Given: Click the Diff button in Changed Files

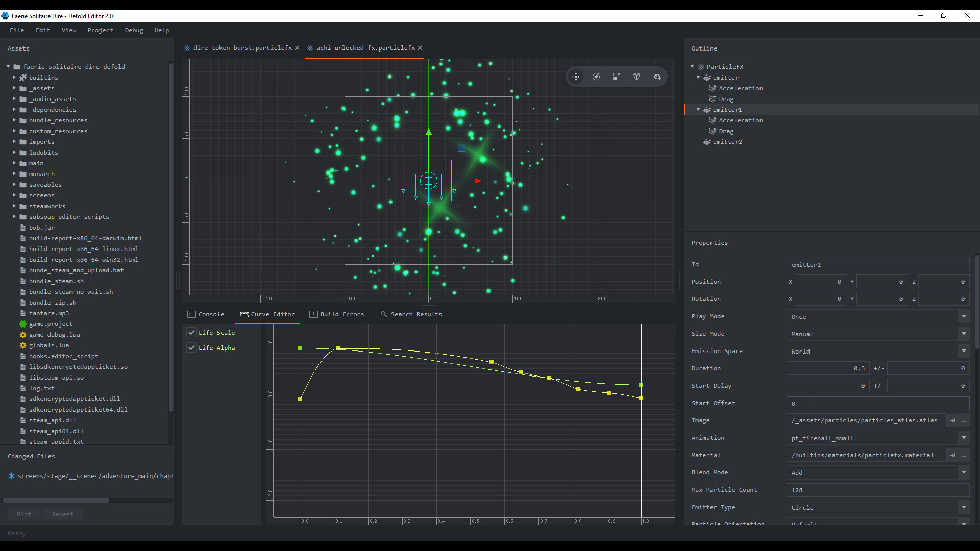Looking at the screenshot, I should point(23,514).
